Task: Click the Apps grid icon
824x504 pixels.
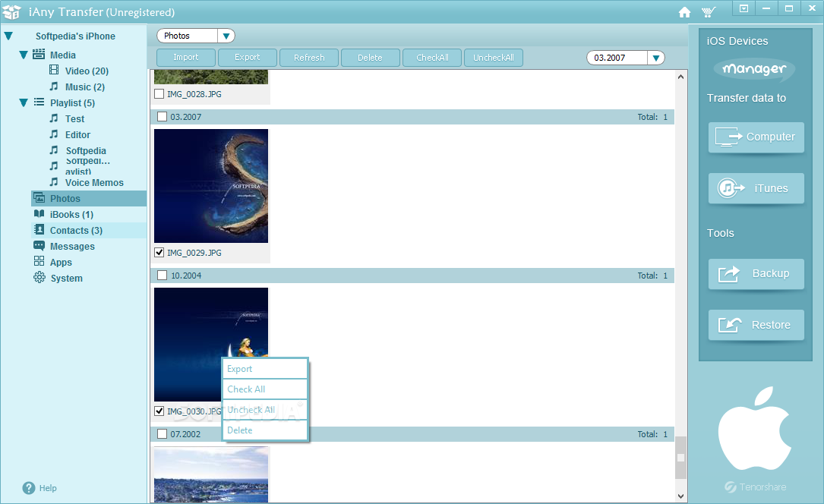Action: click(x=39, y=261)
